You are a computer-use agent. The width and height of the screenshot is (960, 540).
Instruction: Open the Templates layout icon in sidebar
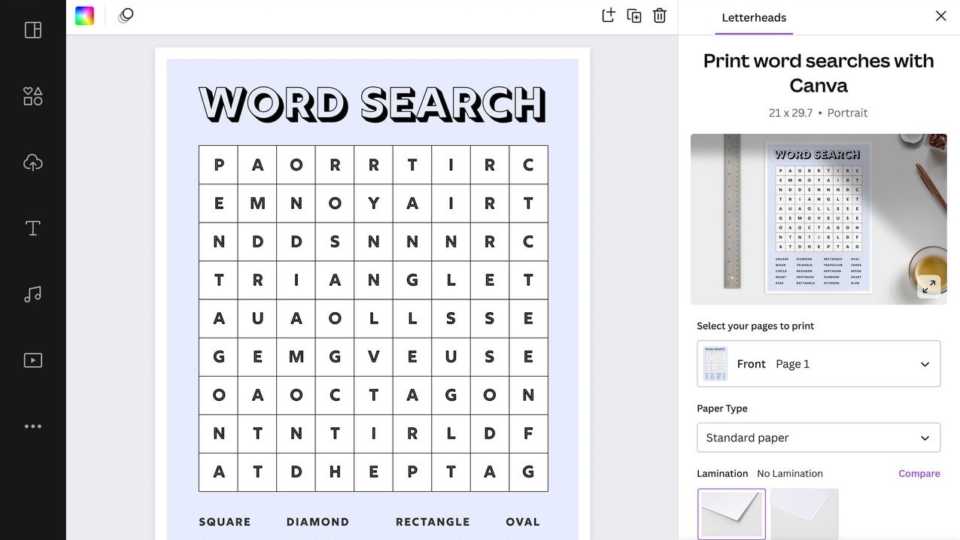33,30
